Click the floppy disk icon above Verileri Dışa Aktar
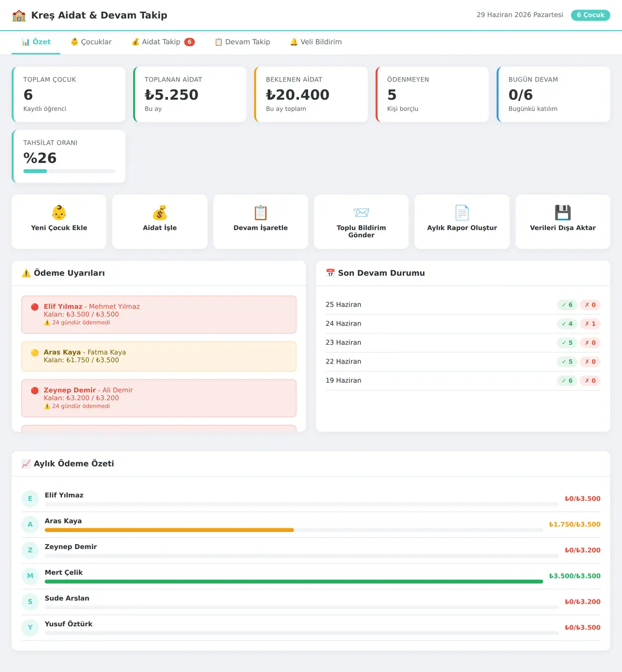This screenshot has height=672, width=622. point(563,213)
